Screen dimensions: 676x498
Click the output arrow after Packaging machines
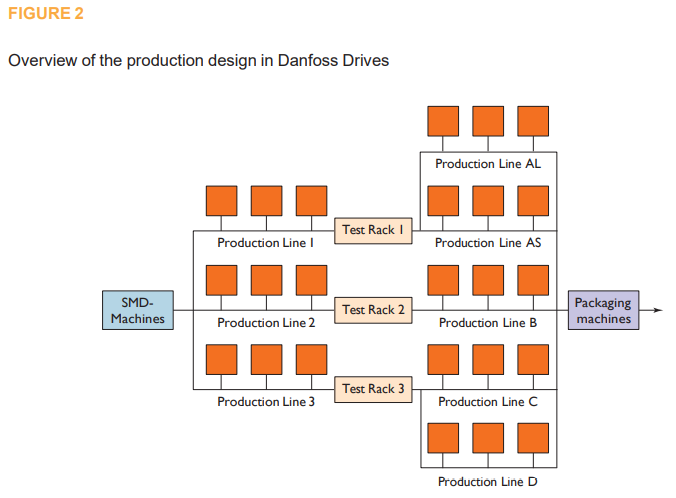coord(651,310)
